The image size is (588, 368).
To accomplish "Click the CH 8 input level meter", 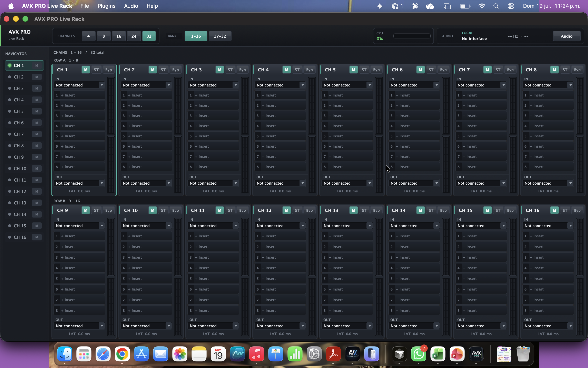I will tap(580, 106).
